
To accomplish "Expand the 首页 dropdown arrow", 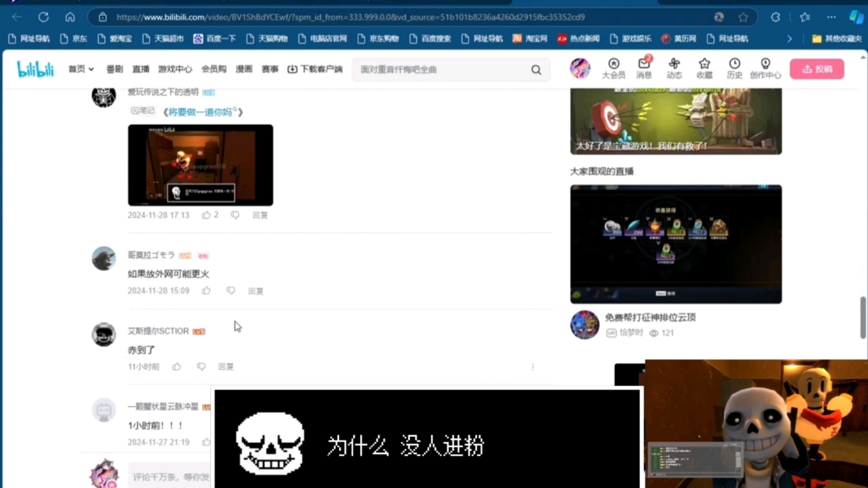I will pos(91,69).
